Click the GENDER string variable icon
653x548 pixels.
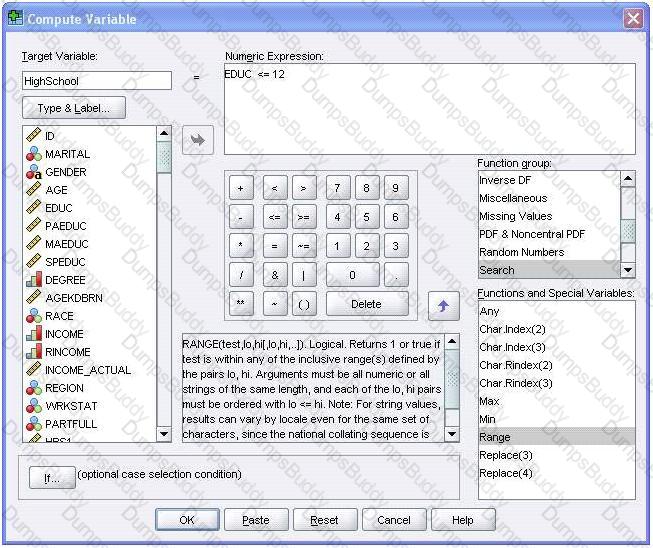click(x=33, y=172)
